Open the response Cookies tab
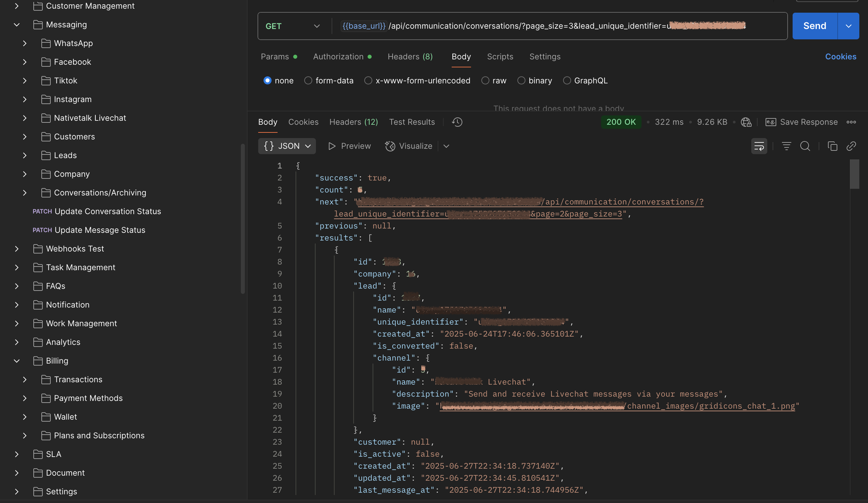 303,122
